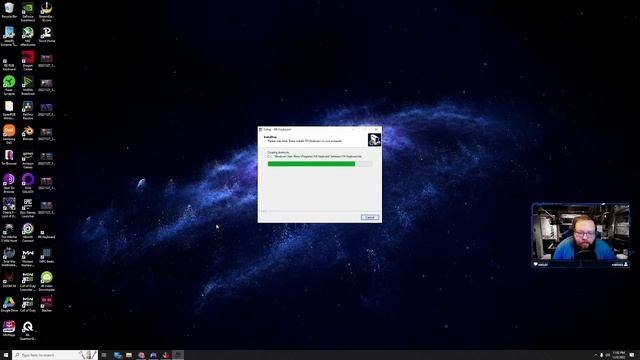Open the notification center icon
This screenshot has height=360, width=640.
(x=632, y=355)
